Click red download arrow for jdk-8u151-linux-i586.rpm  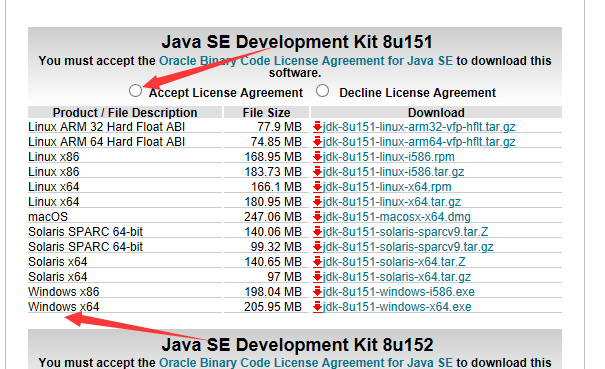318,157
